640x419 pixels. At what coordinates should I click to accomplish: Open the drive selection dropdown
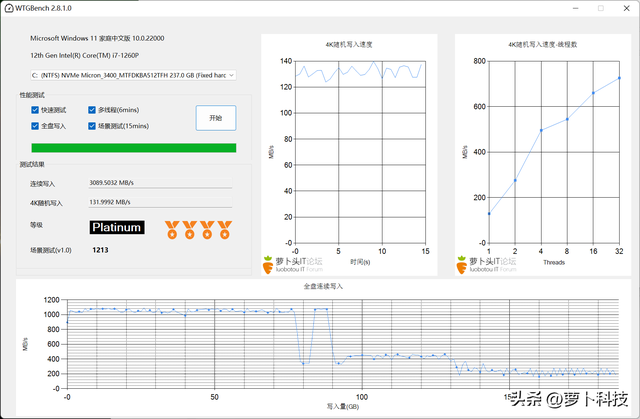tap(133, 75)
